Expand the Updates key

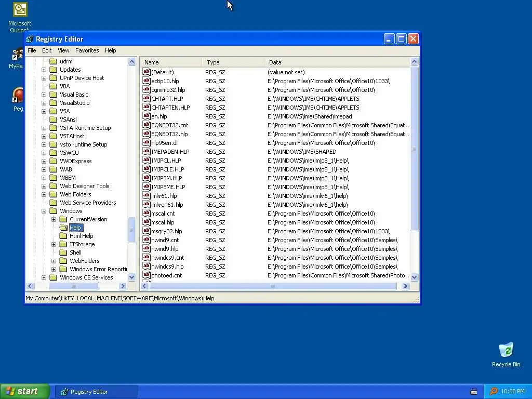pyautogui.click(x=44, y=70)
